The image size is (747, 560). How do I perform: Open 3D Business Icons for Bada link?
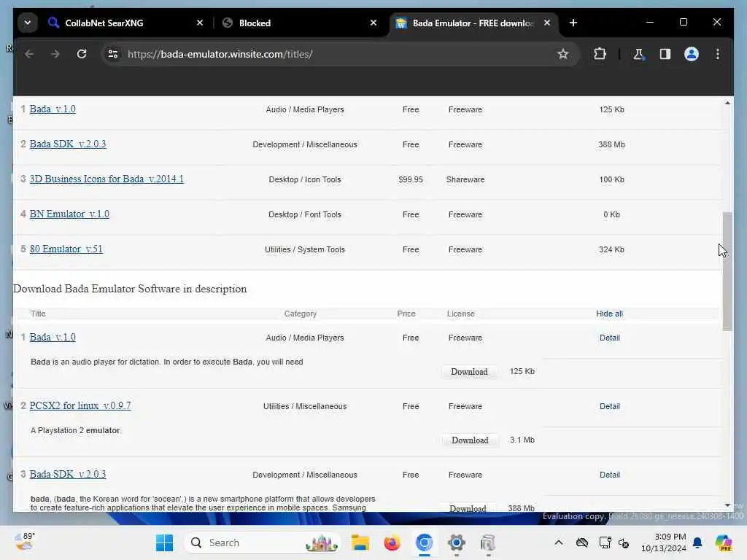(107, 179)
